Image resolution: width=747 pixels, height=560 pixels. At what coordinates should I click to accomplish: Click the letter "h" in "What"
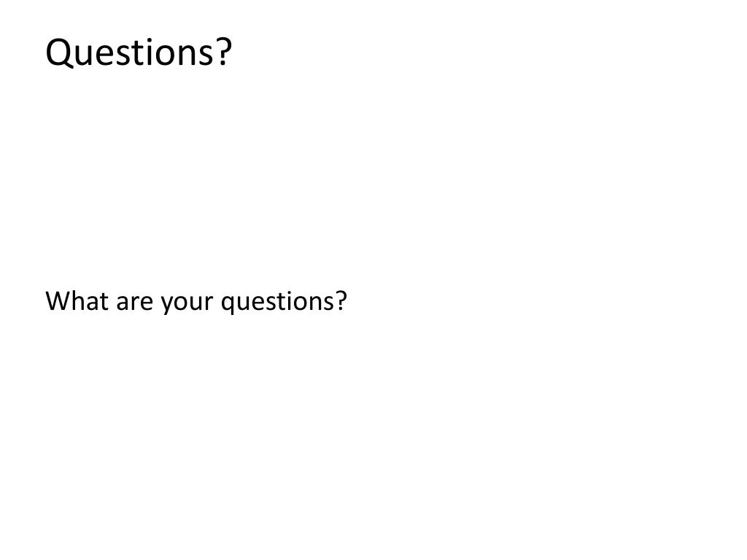(80, 300)
